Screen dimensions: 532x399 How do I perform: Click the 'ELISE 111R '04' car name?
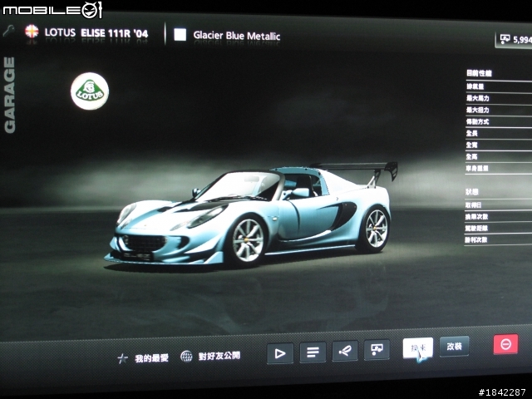coord(115,33)
